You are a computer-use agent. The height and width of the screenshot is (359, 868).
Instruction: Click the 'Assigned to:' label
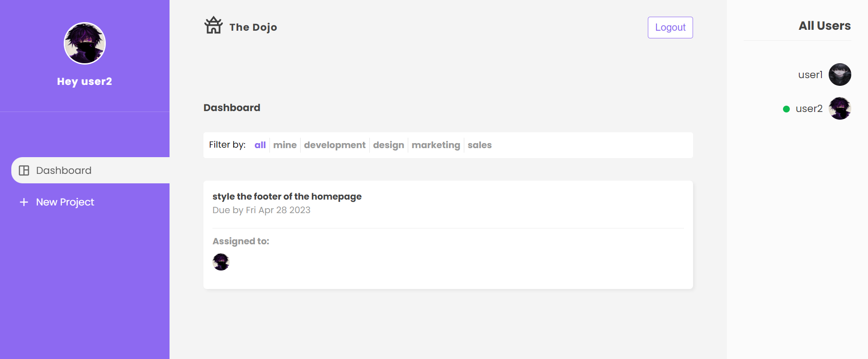coord(241,241)
